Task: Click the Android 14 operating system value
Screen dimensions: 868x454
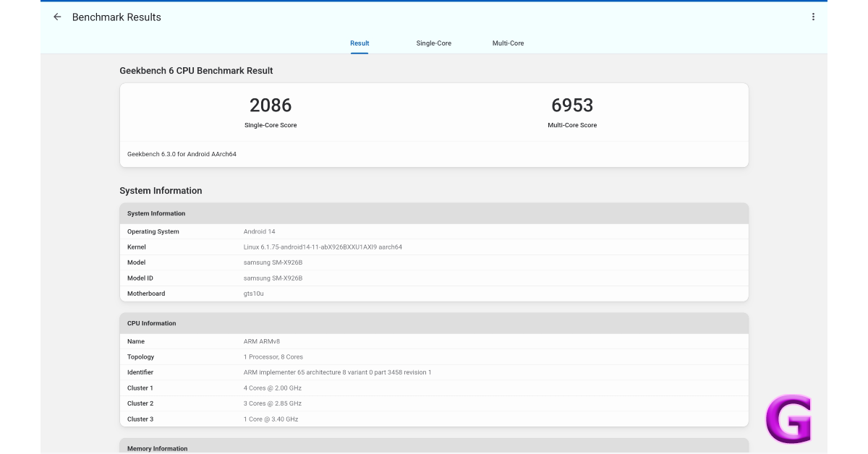Action: pyautogui.click(x=260, y=232)
